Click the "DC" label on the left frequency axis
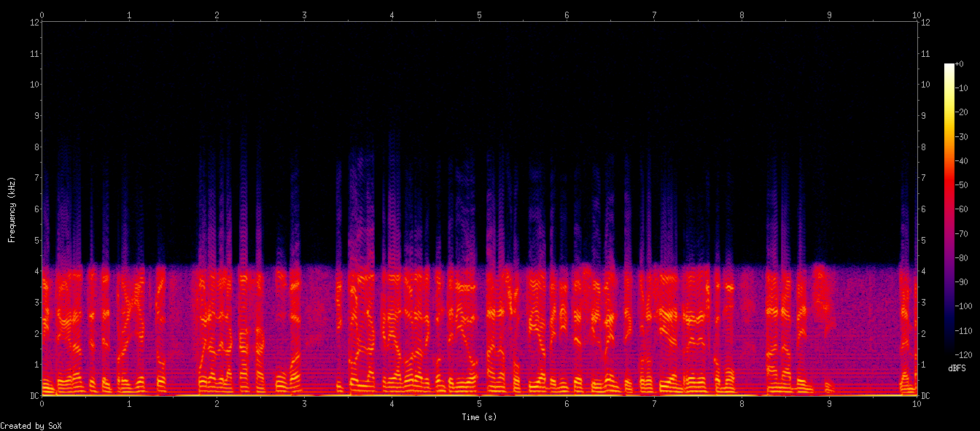Image resolution: width=980 pixels, height=431 pixels. (x=34, y=396)
